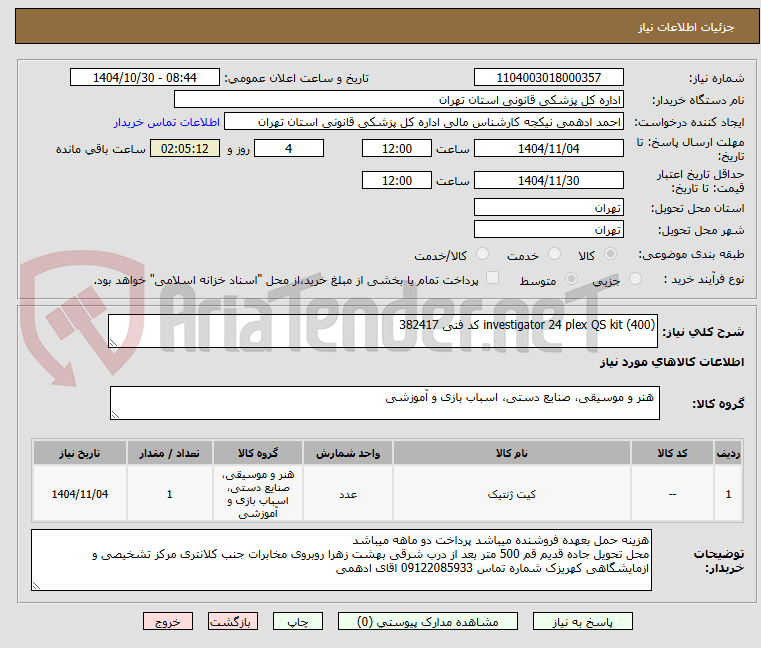Click the resize grip of general description box
Screen dimensions: 761x648
113,343
